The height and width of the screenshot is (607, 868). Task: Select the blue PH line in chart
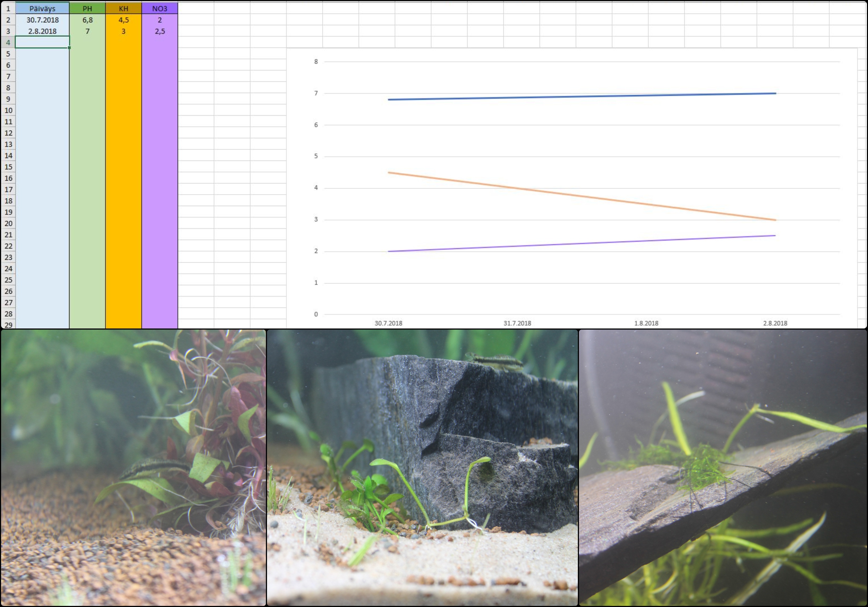click(582, 97)
